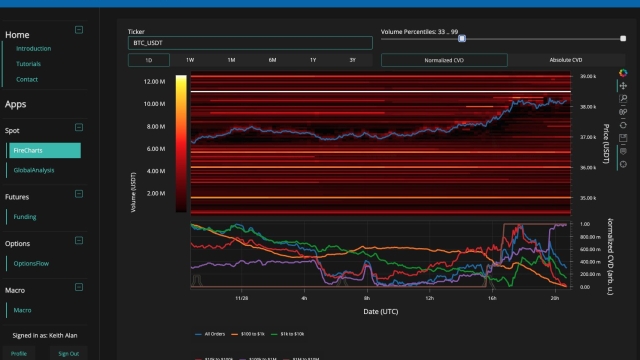This screenshot has width=640, height=360.
Task: Open the Introduction page
Action: [33, 49]
